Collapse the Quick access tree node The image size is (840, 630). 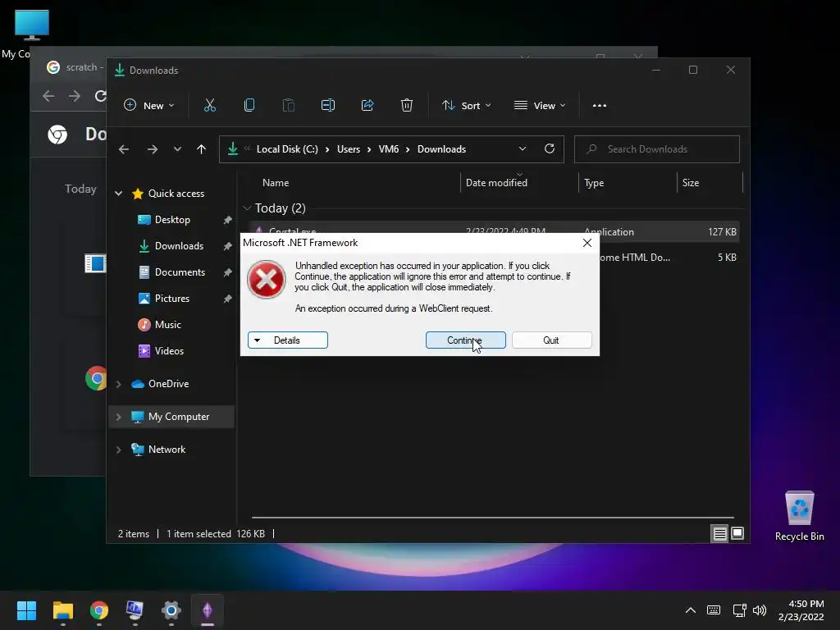coord(118,194)
